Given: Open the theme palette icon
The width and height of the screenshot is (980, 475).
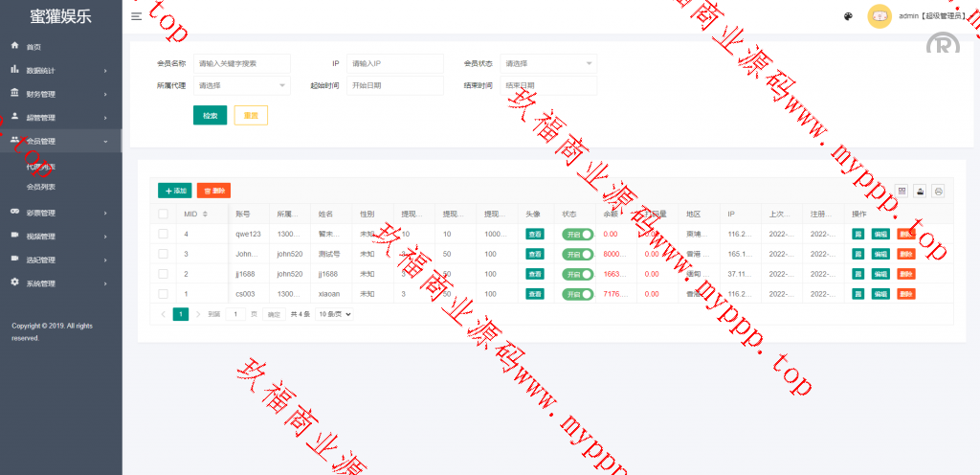Looking at the screenshot, I should point(848,16).
